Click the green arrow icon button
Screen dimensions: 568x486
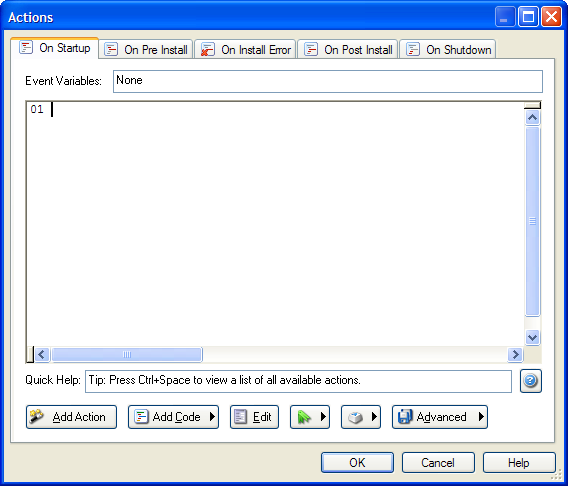pyautogui.click(x=304, y=417)
